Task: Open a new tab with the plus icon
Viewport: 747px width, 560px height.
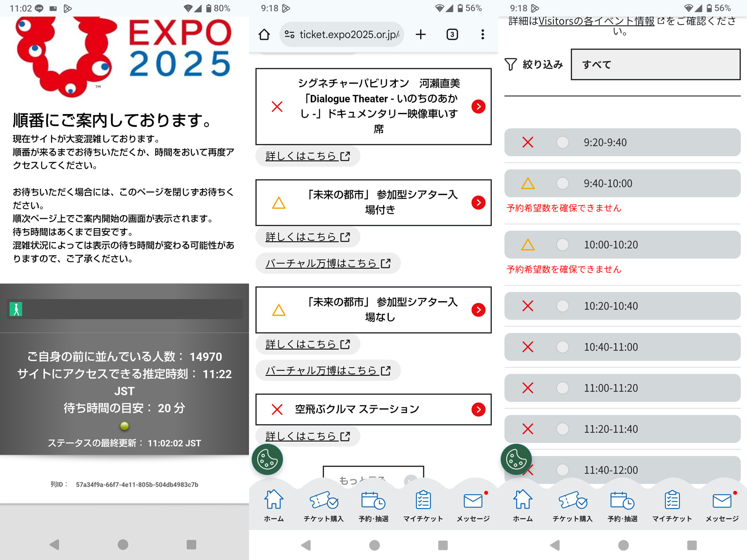Action: (420, 34)
